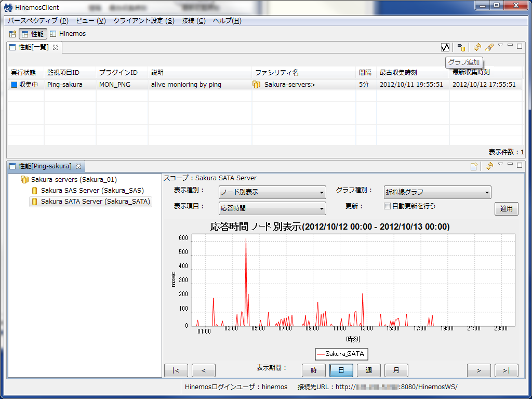Close the 性能[Ping-sakura] tab
Image resolution: width=532 pixels, height=399 pixels.
pos(78,166)
